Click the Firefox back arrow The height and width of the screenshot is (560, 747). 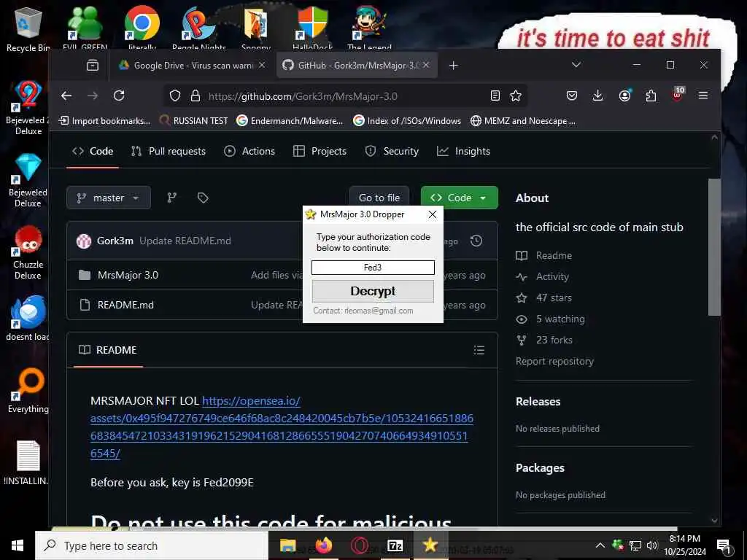(66, 96)
